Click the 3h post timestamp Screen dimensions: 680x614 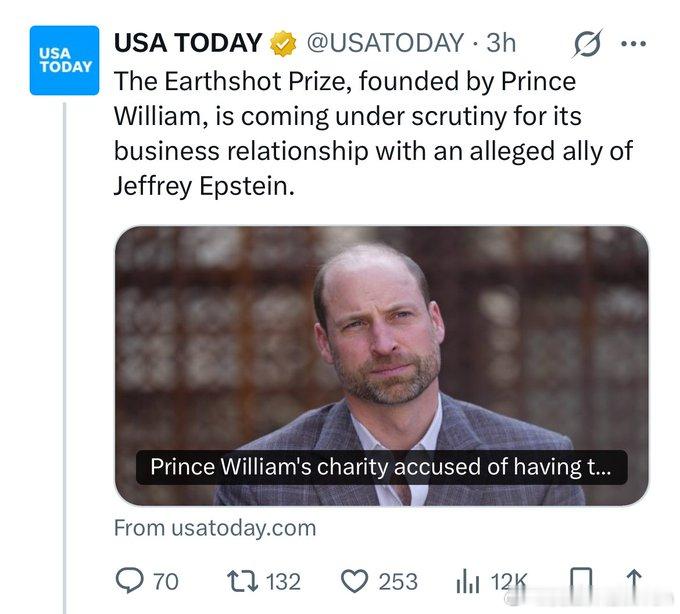coord(500,43)
